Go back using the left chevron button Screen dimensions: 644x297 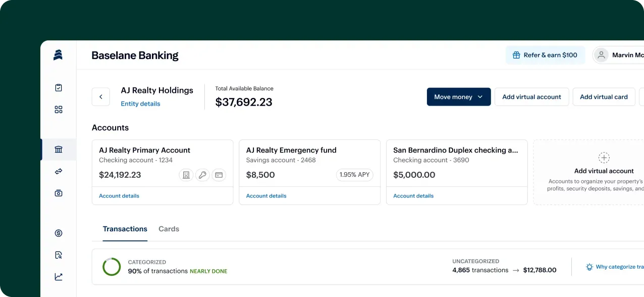click(101, 97)
